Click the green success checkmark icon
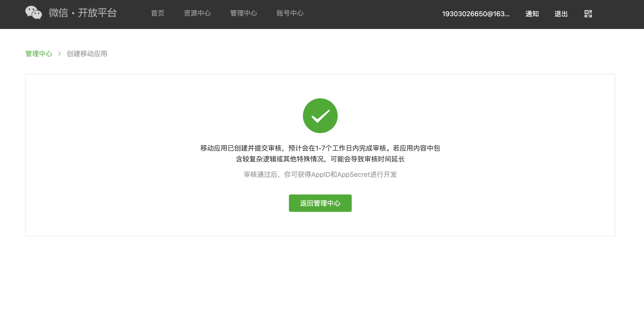644x330 pixels. coord(320,116)
